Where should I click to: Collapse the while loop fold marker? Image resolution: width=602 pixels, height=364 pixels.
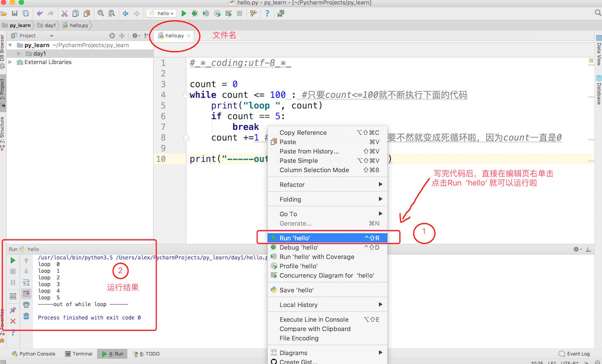coord(186,95)
